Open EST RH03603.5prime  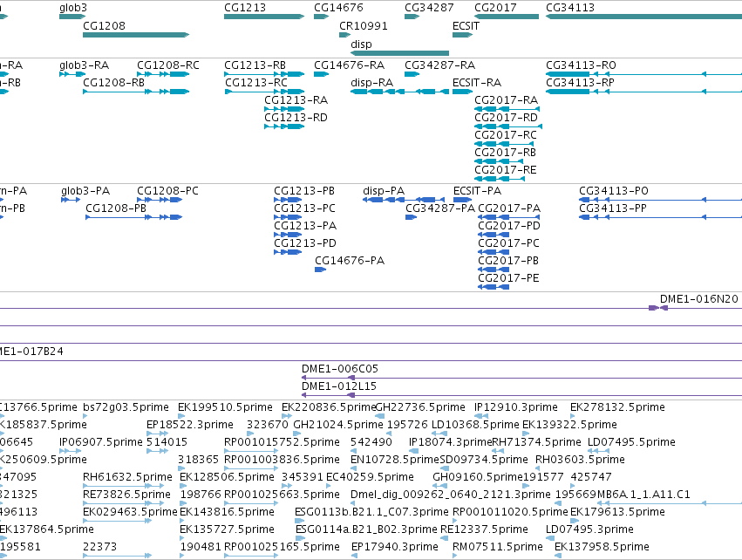(580, 460)
